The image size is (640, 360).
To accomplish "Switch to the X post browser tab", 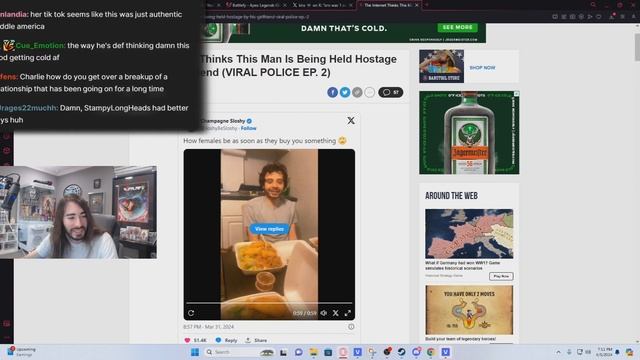I will click(x=322, y=5).
